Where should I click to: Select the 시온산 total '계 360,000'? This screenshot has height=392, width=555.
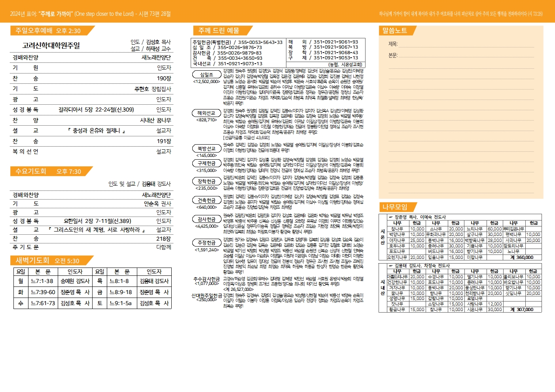(522, 257)
